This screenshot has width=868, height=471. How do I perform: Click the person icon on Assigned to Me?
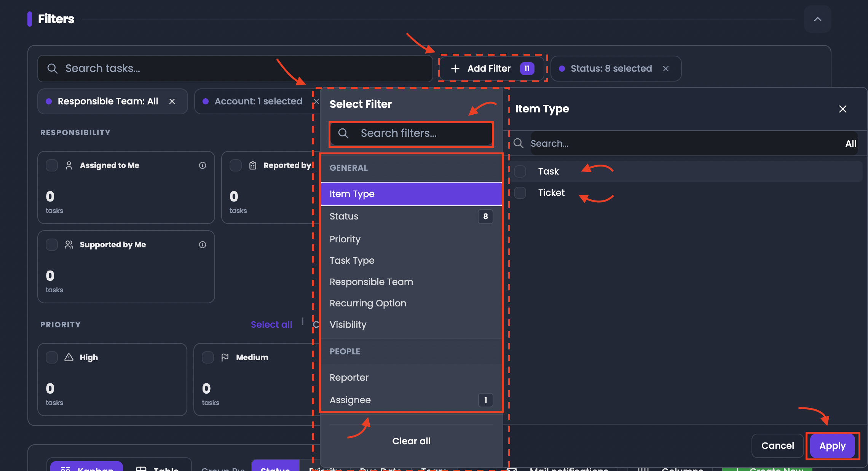pyautogui.click(x=69, y=165)
